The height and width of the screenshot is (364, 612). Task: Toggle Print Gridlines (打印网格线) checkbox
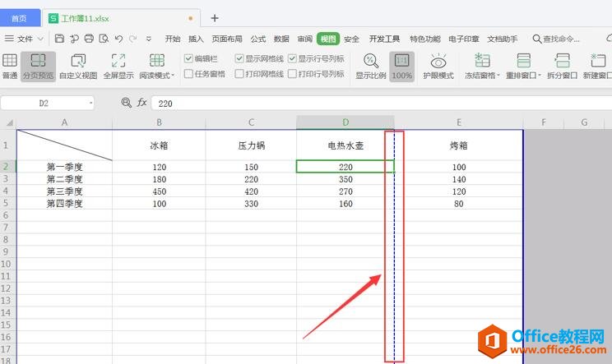click(x=239, y=74)
